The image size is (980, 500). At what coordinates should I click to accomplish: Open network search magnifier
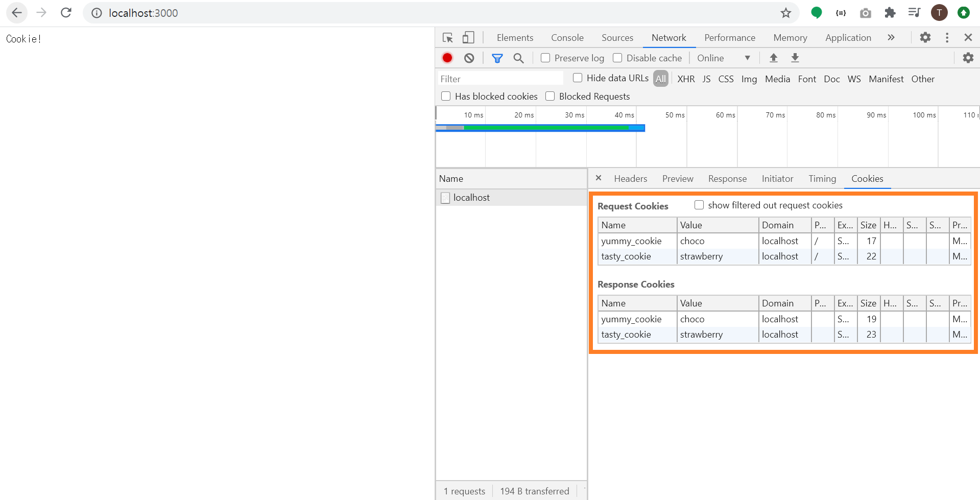(x=518, y=58)
